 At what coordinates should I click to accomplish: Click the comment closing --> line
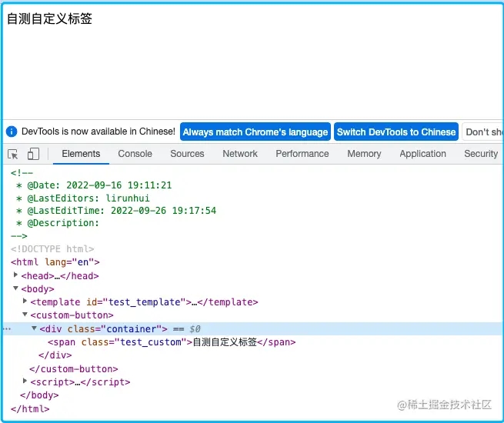[x=19, y=236]
